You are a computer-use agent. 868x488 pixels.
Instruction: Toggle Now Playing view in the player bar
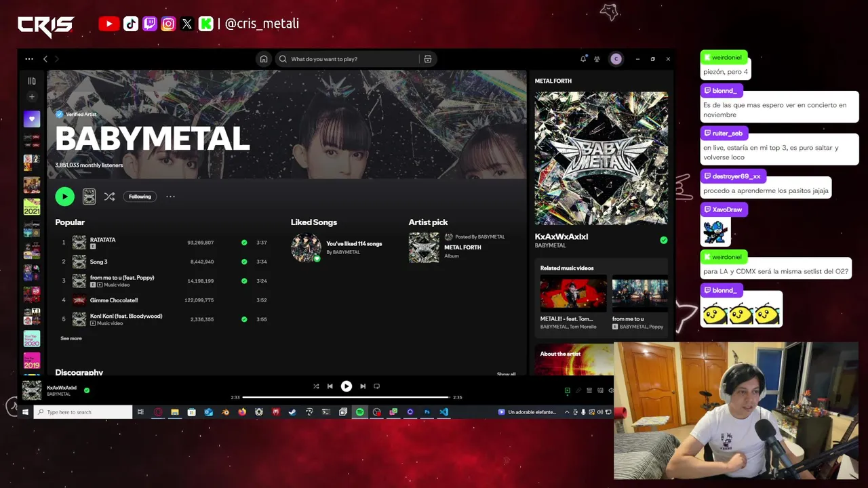[568, 390]
